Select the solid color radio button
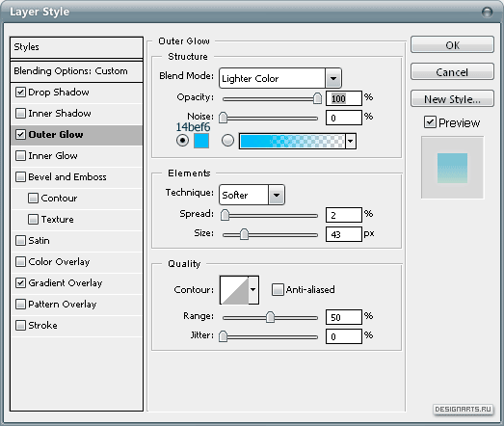Screen dimensions: 504x426 click(182, 141)
